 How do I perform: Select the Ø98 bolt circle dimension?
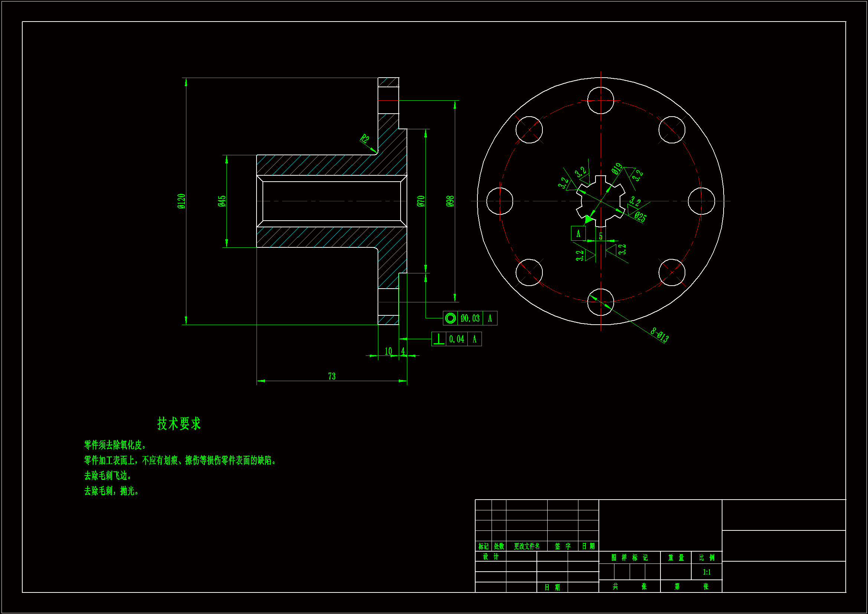coord(450,201)
